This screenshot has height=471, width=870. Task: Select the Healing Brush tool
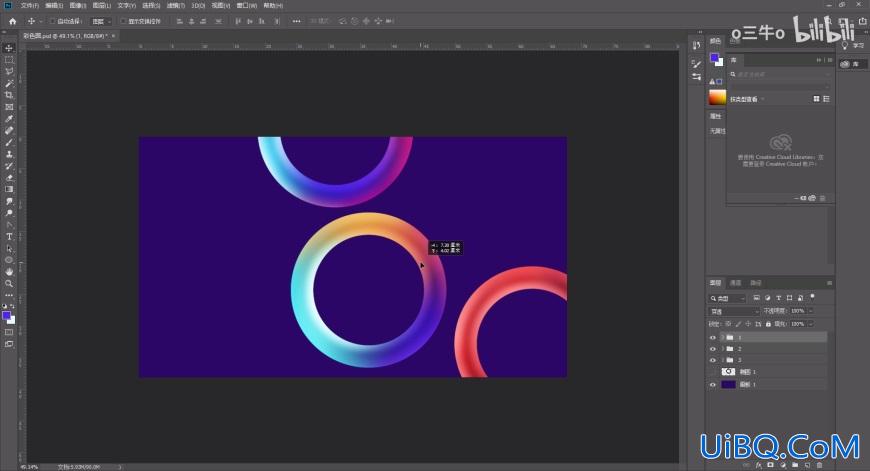(9, 130)
